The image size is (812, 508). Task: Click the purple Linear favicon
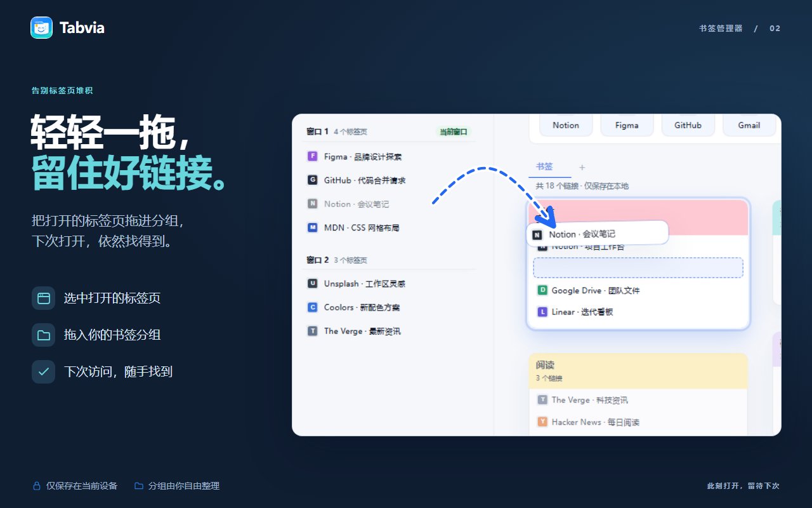(542, 312)
